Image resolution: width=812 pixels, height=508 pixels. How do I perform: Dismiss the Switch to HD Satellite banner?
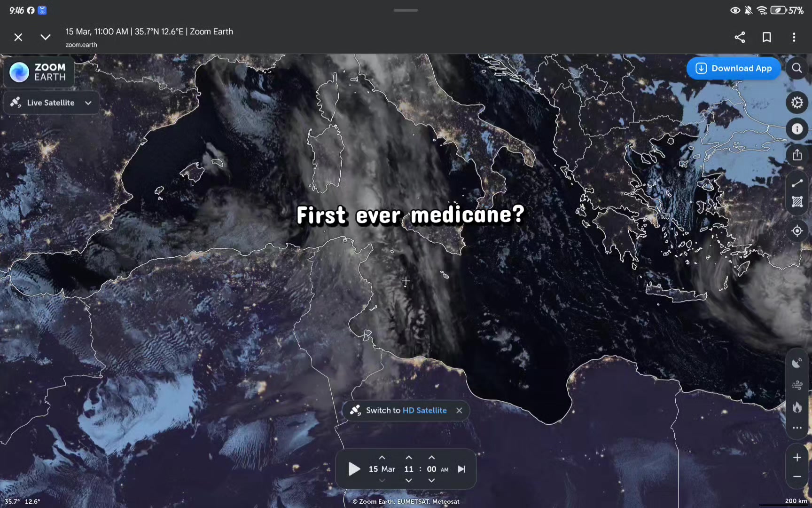(x=459, y=410)
